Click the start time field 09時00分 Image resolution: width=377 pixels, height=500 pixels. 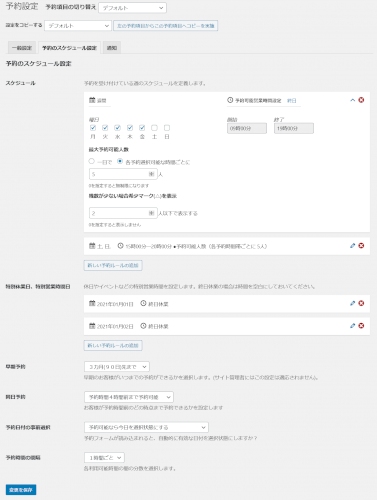tap(247, 128)
